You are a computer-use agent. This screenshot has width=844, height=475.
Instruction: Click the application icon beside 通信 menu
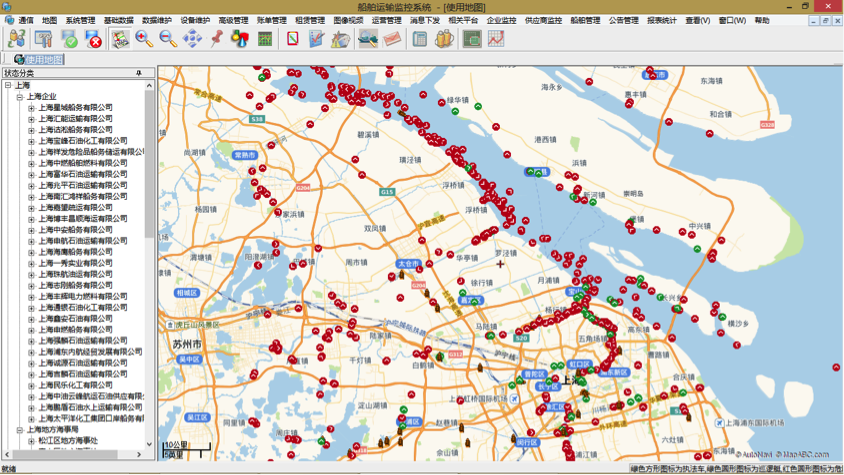[x=9, y=20]
